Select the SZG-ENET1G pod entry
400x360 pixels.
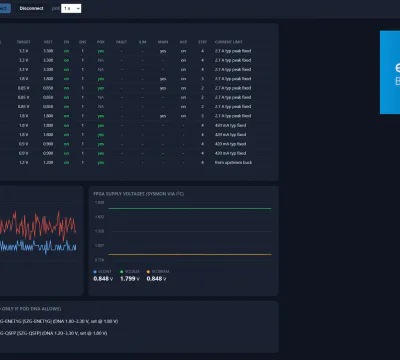(59, 321)
